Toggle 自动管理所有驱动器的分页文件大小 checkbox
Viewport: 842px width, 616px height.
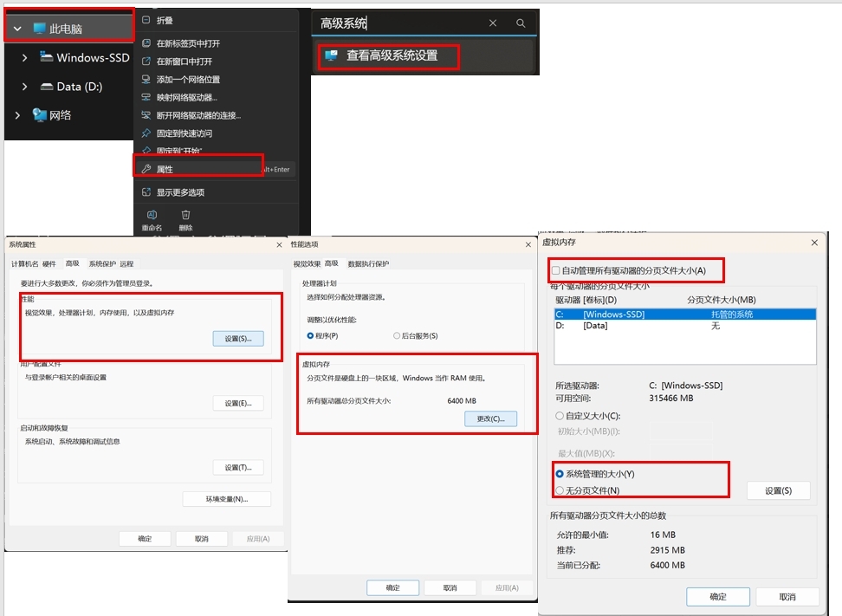pyautogui.click(x=556, y=271)
